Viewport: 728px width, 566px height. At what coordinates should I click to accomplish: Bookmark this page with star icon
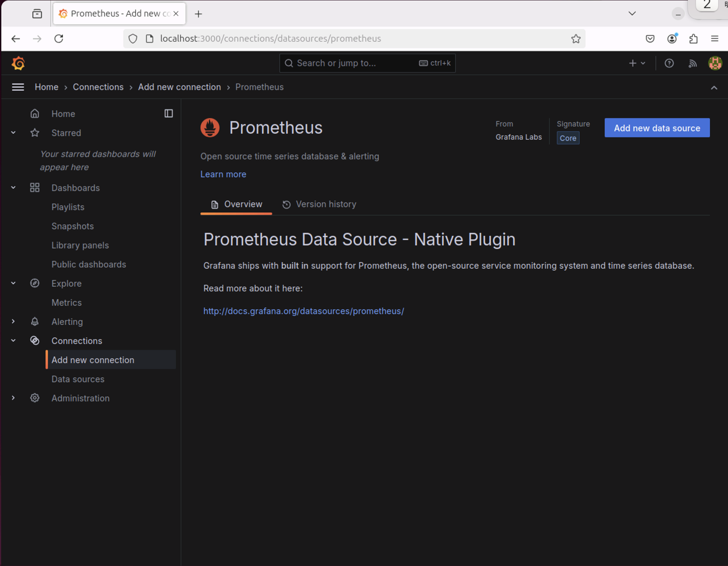coord(576,39)
